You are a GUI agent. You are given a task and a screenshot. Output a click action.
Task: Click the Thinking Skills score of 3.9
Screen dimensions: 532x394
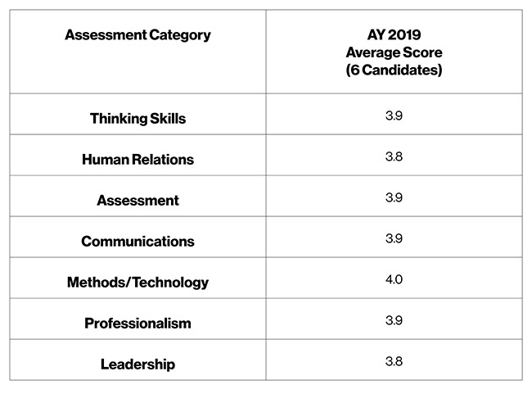tap(394, 115)
